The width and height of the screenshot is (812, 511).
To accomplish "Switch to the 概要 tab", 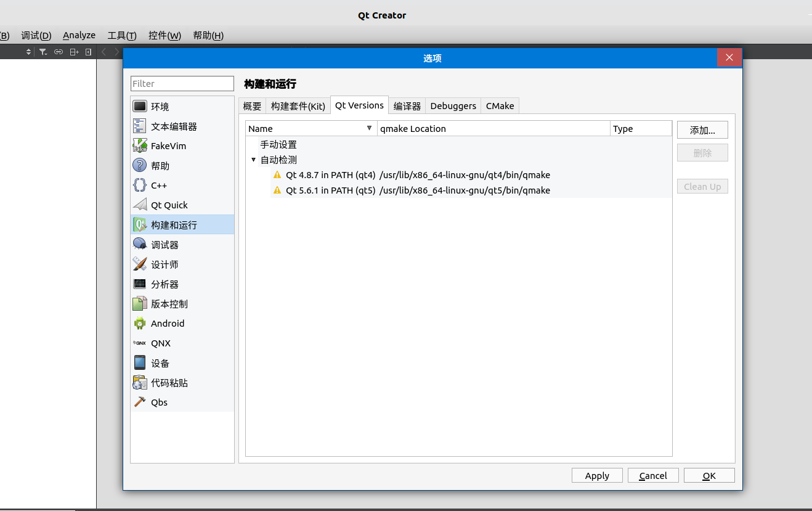I will (253, 106).
